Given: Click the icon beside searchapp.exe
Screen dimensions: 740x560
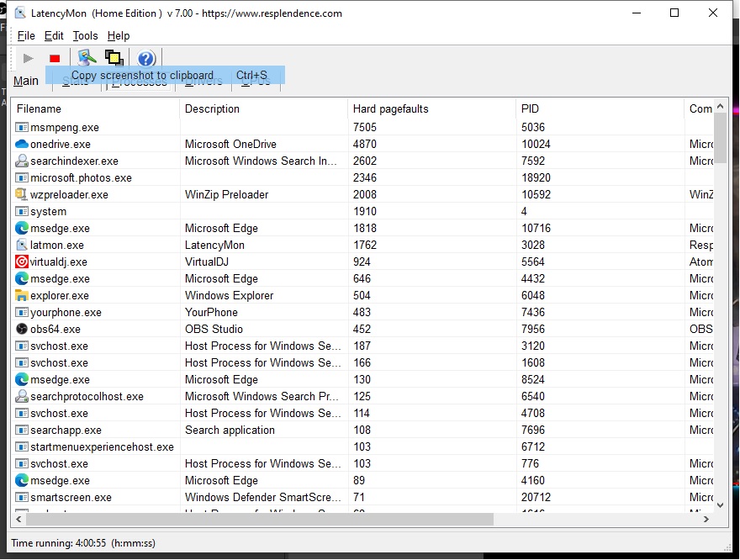Looking at the screenshot, I should click(22, 431).
